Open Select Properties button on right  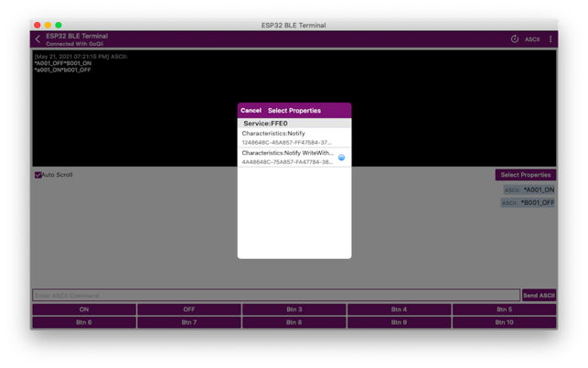pyautogui.click(x=526, y=175)
